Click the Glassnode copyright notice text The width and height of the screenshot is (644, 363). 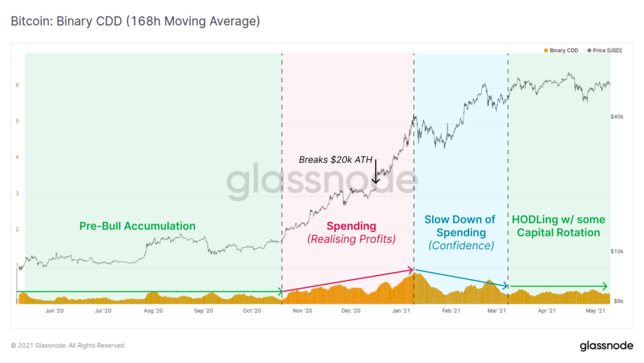(68, 346)
